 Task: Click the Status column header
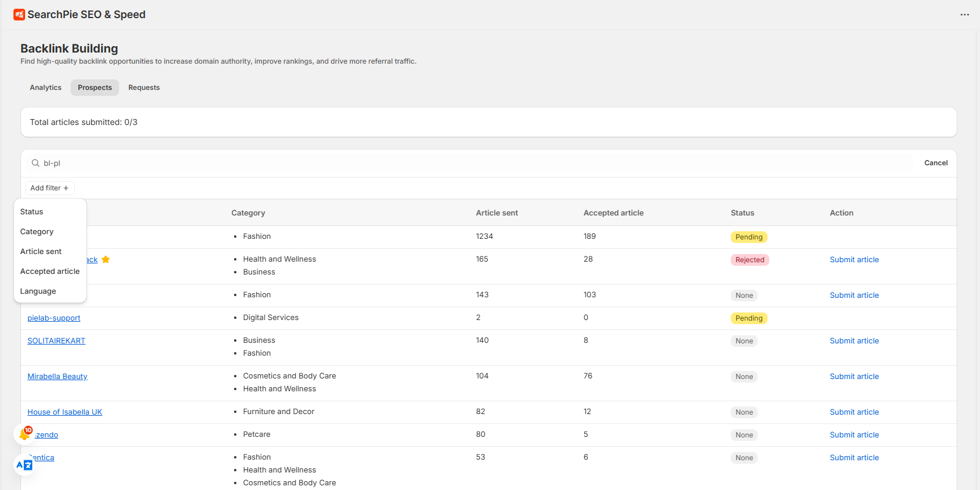coord(742,213)
